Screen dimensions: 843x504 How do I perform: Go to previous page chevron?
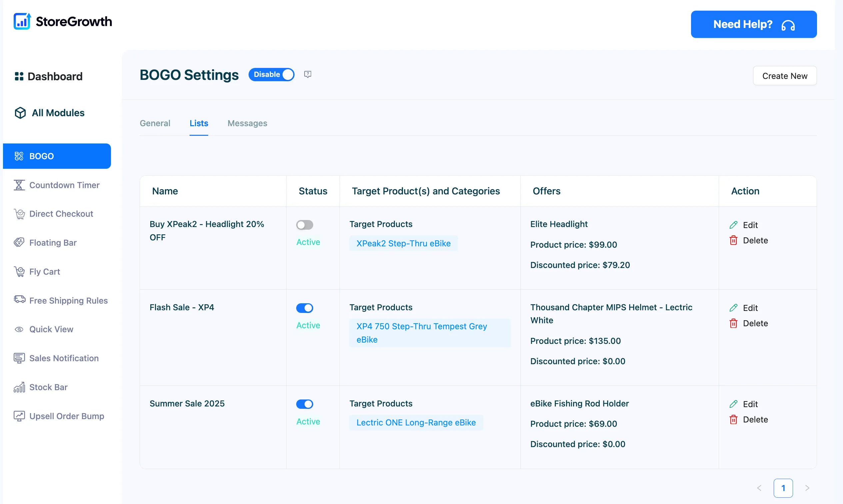pos(759,488)
